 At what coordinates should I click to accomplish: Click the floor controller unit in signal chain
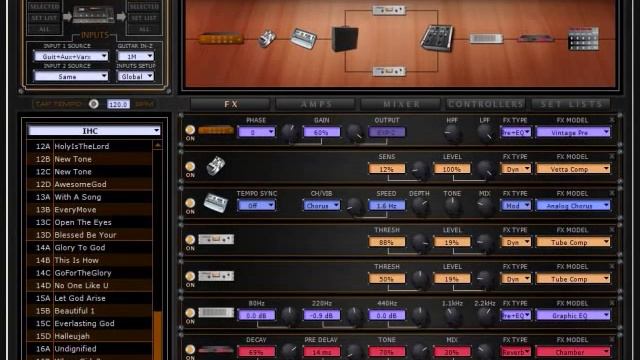(583, 39)
